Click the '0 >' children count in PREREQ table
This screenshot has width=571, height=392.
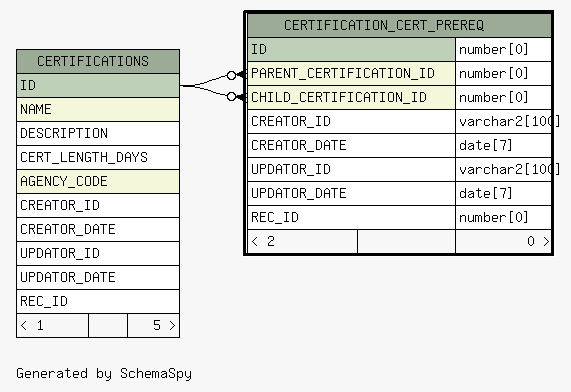(503, 242)
